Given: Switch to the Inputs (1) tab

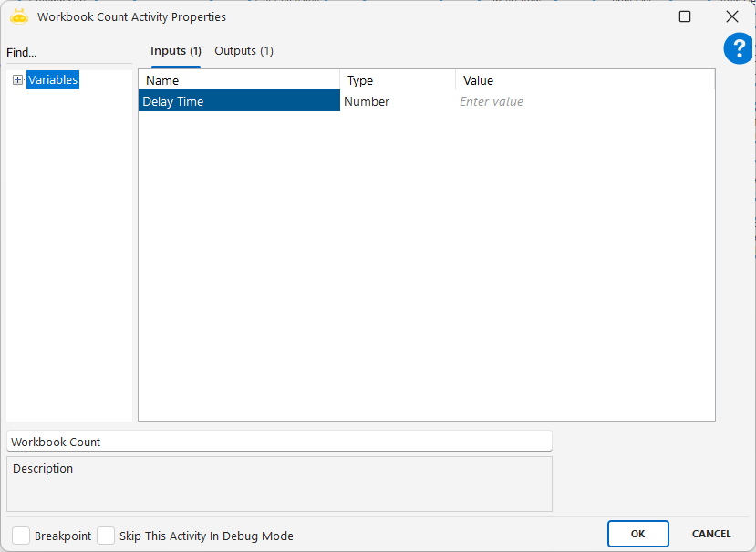Looking at the screenshot, I should (175, 51).
